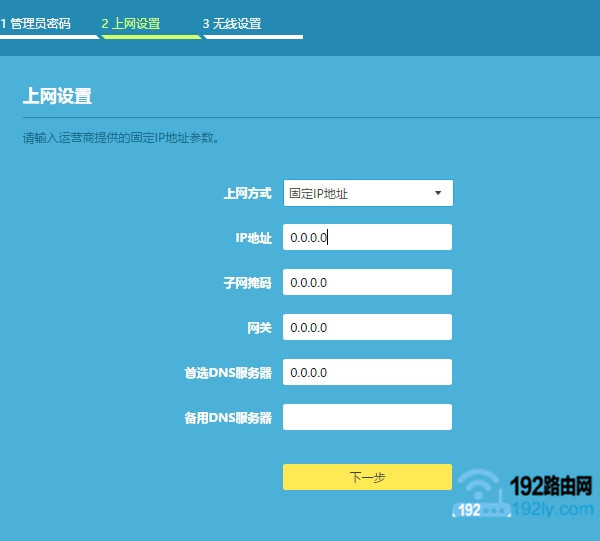Click into the 子网掩码 input field
Screen dimensions: 600x541
coord(367,283)
